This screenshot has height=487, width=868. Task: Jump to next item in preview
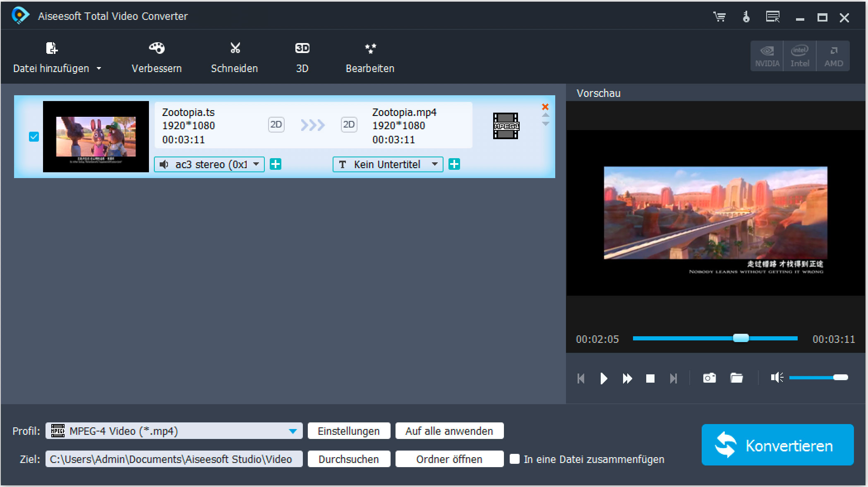(674, 378)
